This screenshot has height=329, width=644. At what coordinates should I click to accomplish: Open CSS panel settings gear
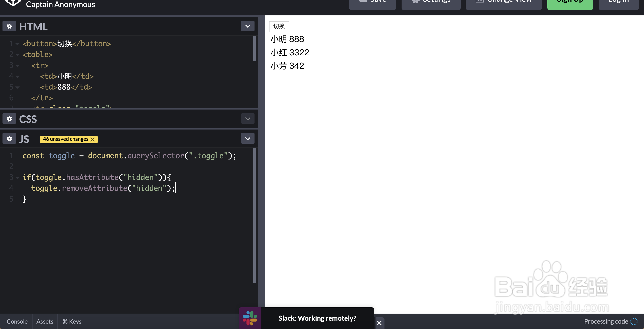[9, 119]
